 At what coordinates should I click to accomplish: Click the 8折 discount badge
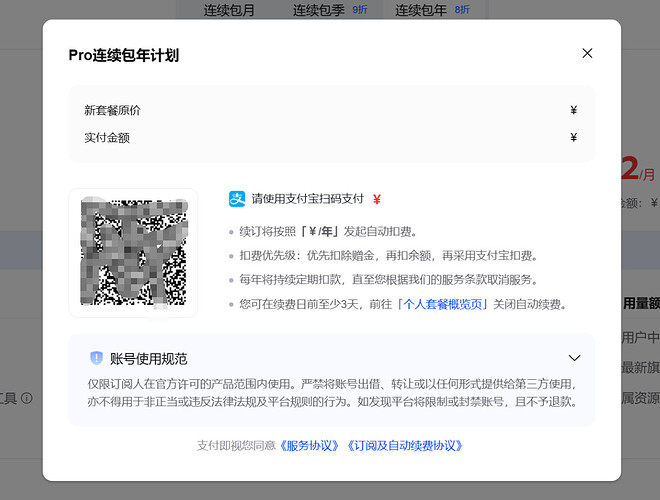click(x=462, y=10)
